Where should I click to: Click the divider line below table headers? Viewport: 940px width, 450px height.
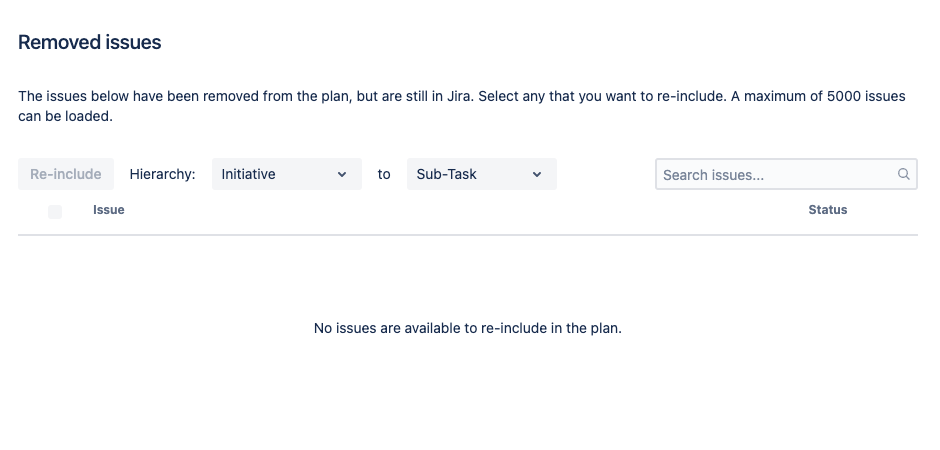pyautogui.click(x=468, y=235)
